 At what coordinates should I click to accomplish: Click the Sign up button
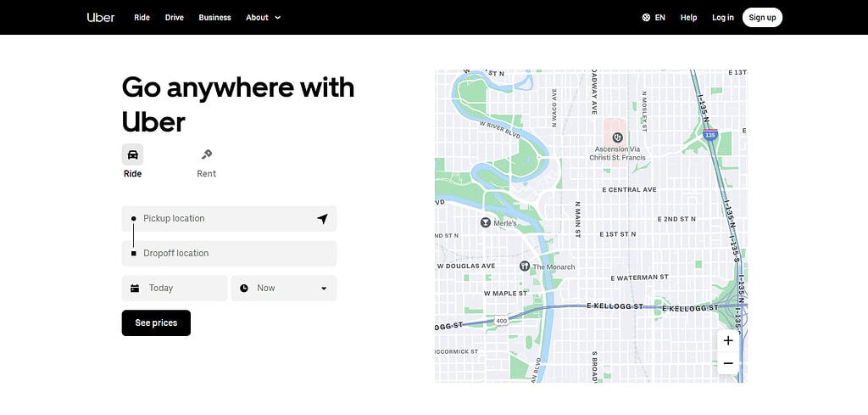pyautogui.click(x=762, y=17)
